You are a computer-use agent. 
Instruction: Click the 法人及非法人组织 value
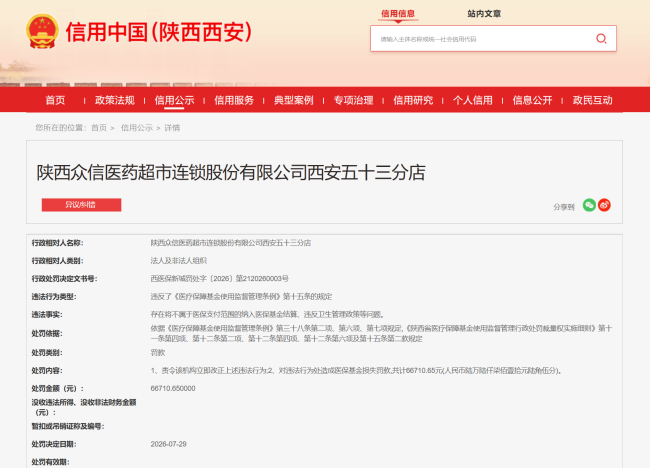178,261
